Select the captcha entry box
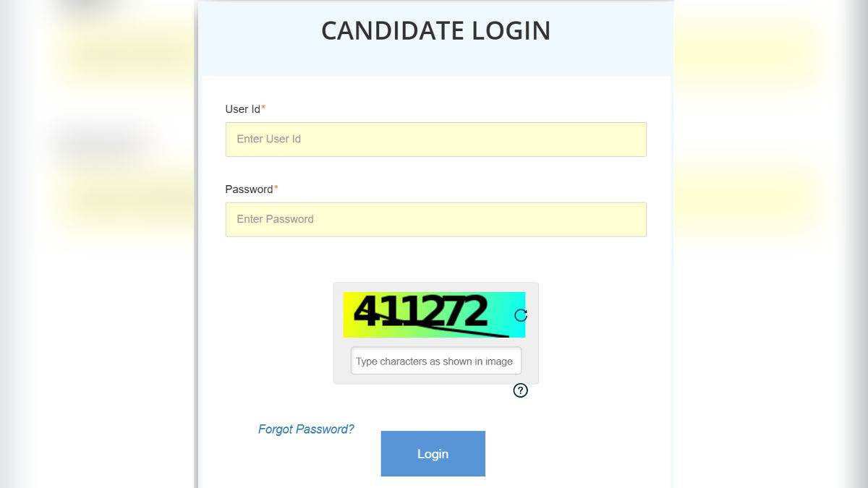Screen dimensions: 868x488 [435, 361]
